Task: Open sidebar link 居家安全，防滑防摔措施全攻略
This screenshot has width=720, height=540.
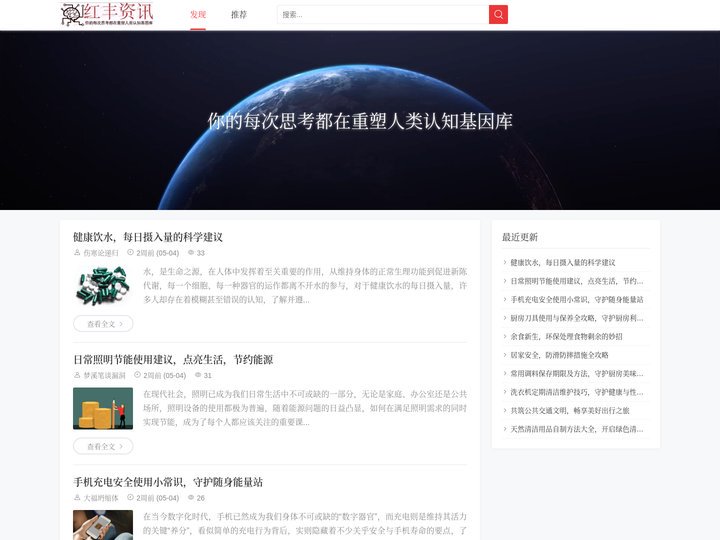Action: [559, 355]
